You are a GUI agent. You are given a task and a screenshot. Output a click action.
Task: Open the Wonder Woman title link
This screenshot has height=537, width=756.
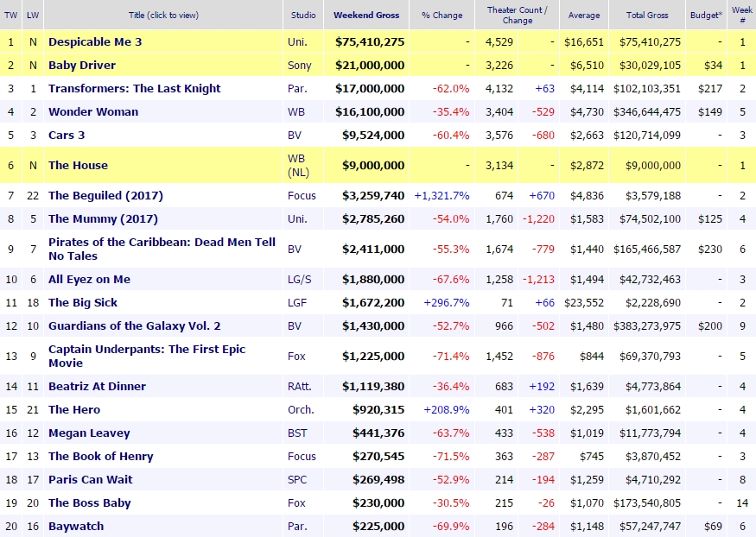click(93, 111)
